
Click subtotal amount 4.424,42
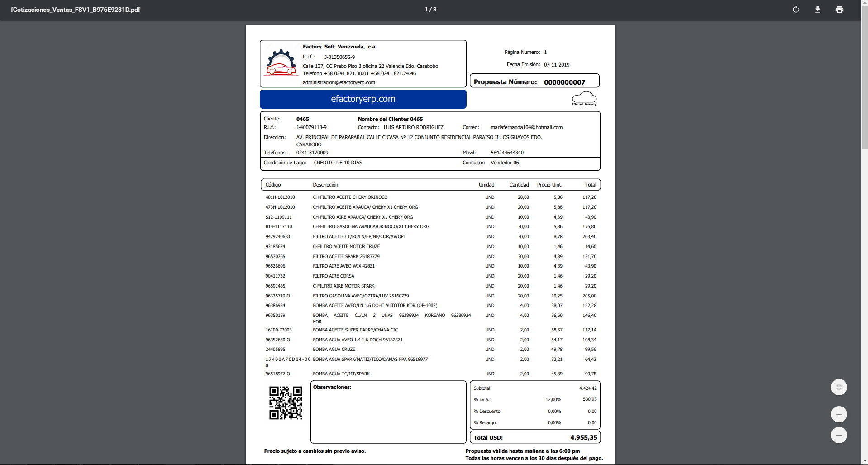[588, 388]
